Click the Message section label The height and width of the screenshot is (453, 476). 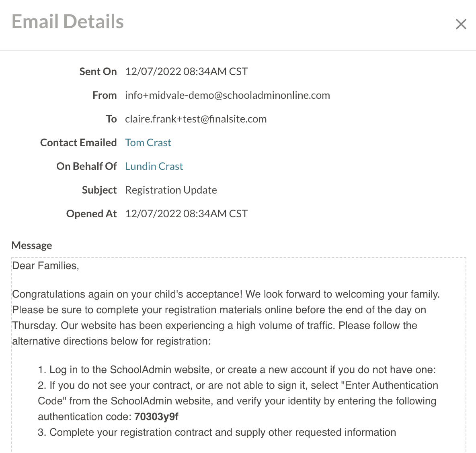[x=32, y=245]
